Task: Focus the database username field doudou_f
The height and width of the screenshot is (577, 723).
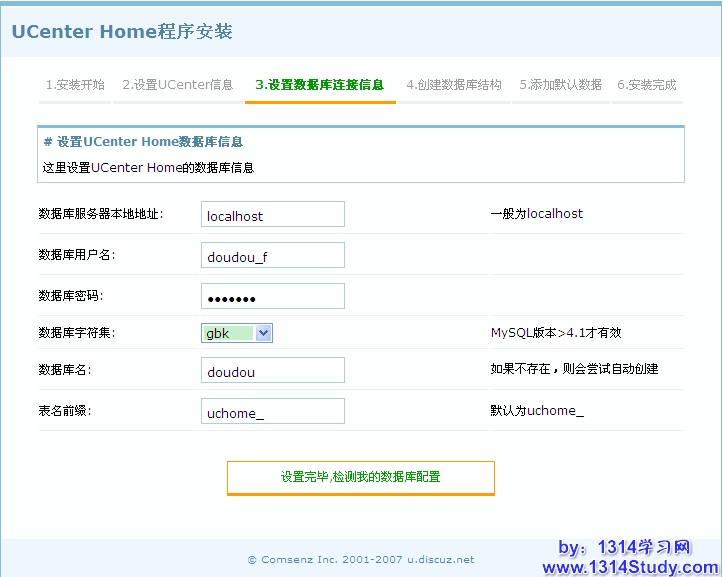Action: (x=272, y=256)
